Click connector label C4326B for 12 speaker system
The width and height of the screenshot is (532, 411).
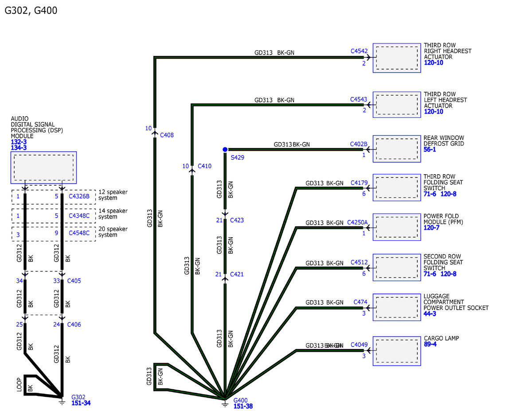click(79, 196)
